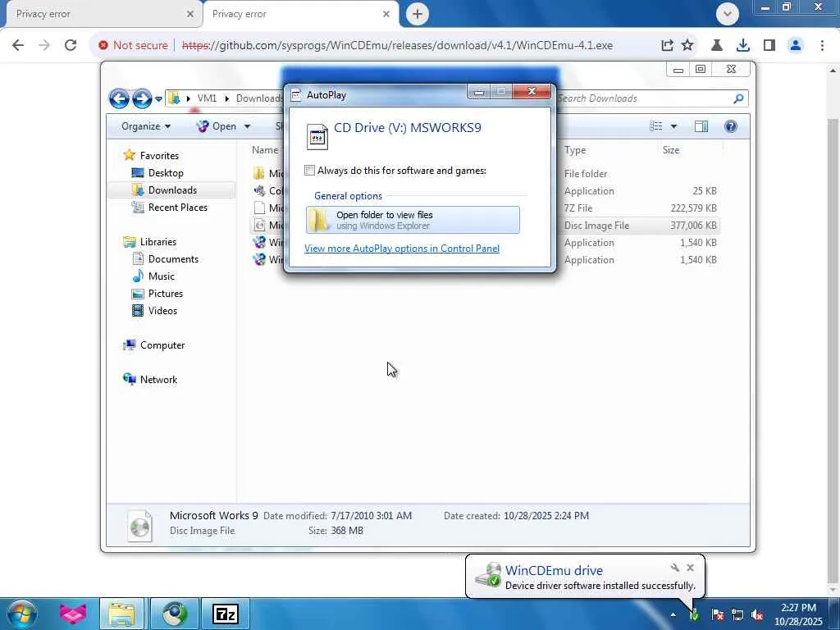Close the AutoPlay dialog
This screenshot has width=840, height=630.
click(x=532, y=92)
